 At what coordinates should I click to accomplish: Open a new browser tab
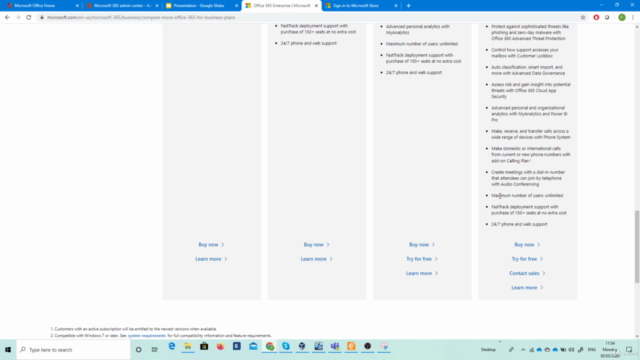409,6
